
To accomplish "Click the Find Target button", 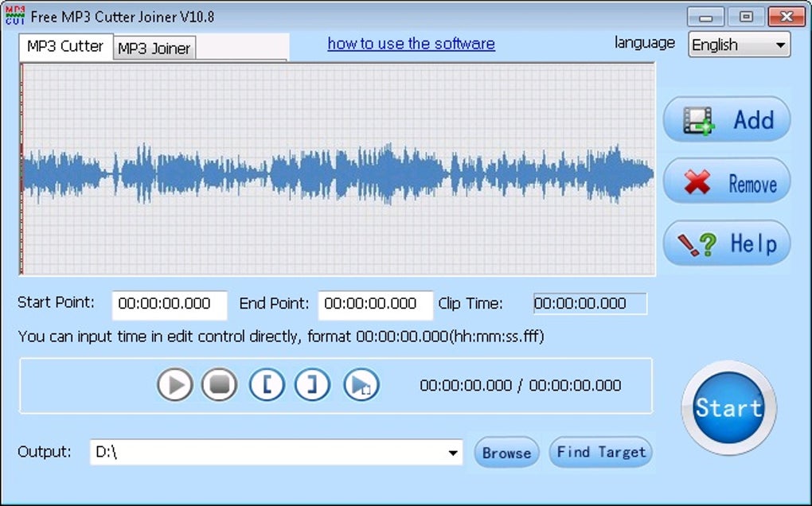I will (601, 452).
